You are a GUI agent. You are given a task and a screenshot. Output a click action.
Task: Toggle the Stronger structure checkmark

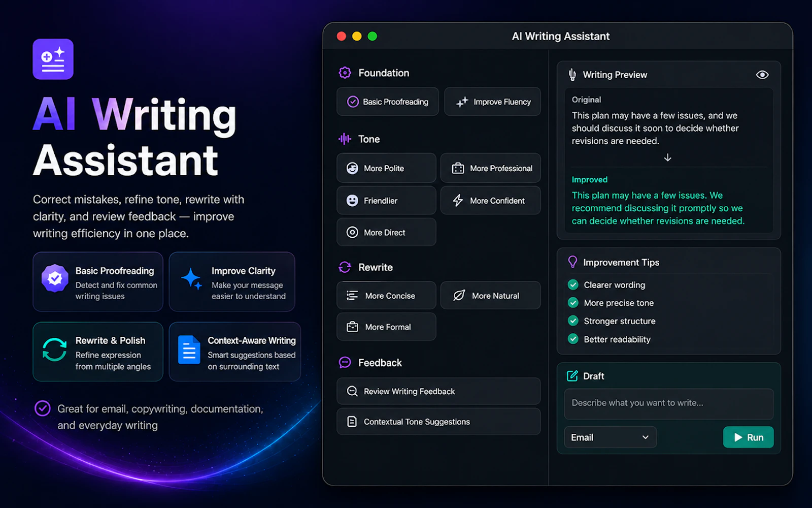click(x=573, y=321)
